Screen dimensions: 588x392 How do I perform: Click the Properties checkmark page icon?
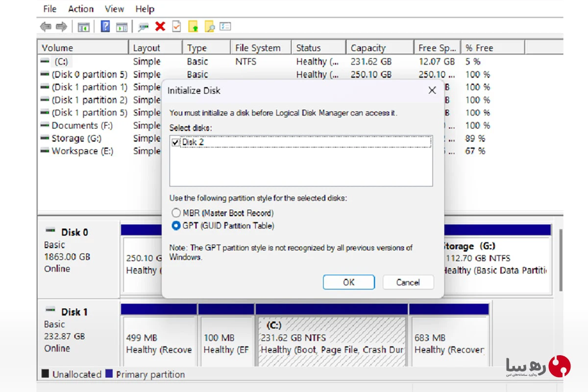[176, 26]
